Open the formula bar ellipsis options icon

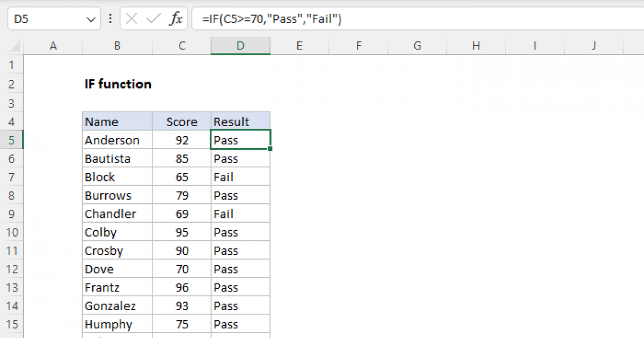coord(110,18)
